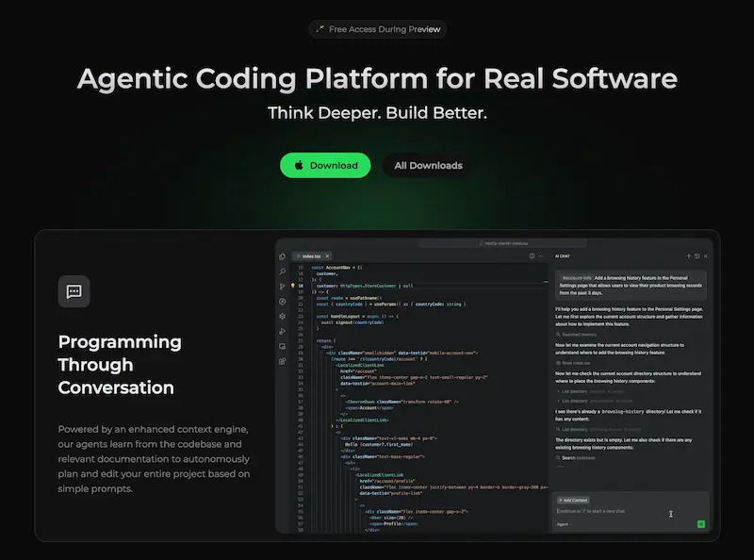Click the Read index.tsx step

tap(573, 363)
